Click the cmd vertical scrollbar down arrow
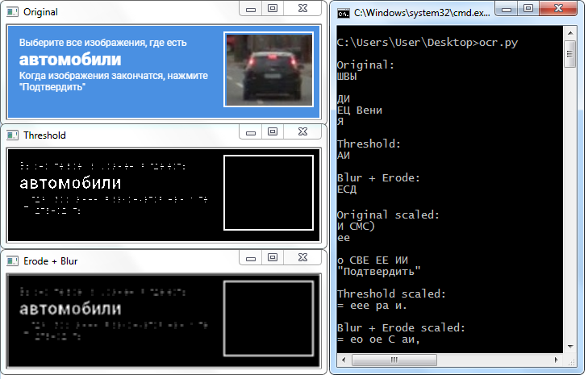This screenshot has height=379, width=588. (570, 347)
